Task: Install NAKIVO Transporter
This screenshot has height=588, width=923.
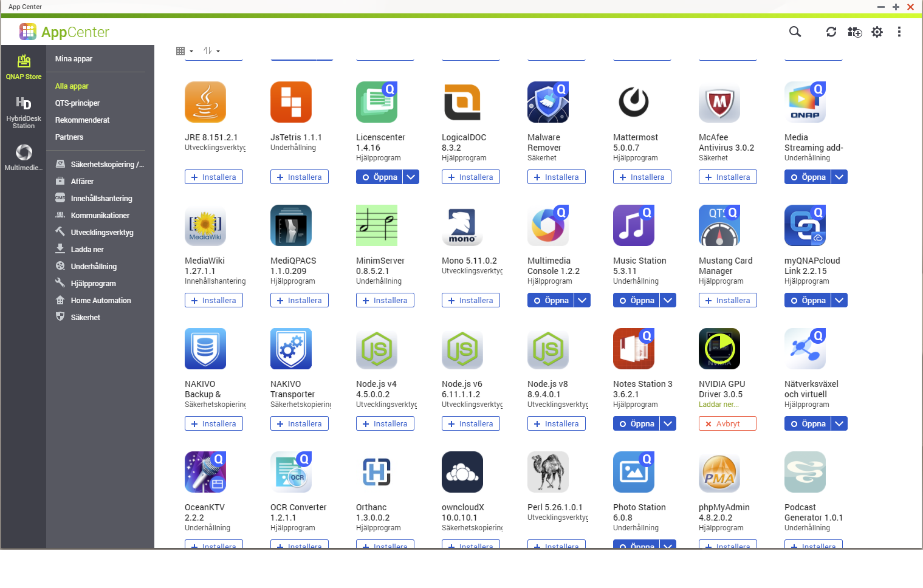Action: pyautogui.click(x=300, y=423)
